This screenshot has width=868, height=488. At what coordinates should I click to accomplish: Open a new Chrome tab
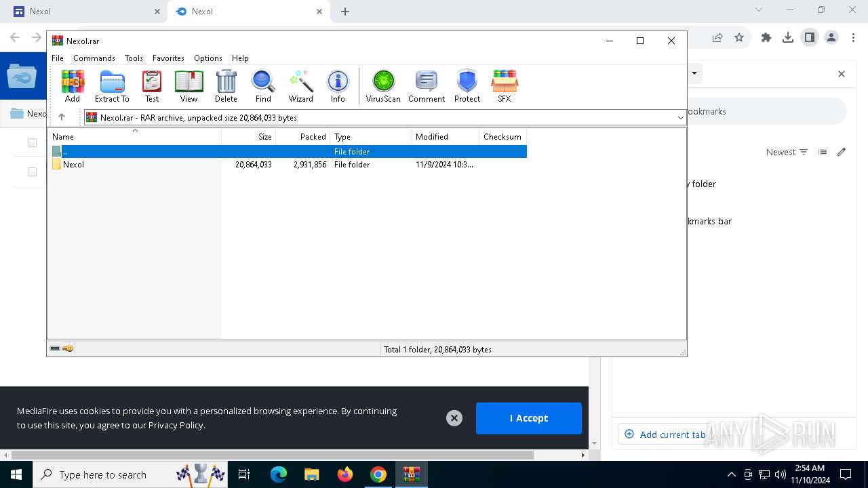(x=345, y=12)
